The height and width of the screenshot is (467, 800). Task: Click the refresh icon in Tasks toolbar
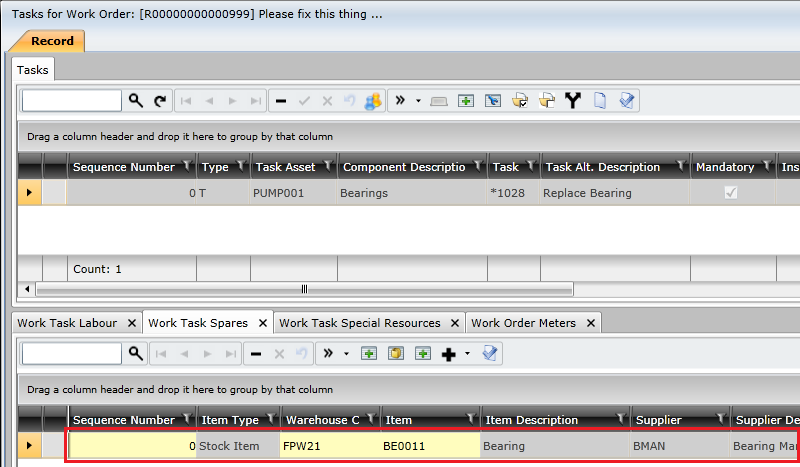[x=160, y=101]
